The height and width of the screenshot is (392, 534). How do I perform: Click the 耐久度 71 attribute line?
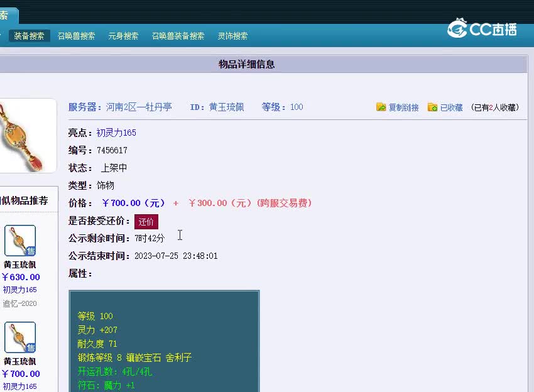click(x=97, y=344)
